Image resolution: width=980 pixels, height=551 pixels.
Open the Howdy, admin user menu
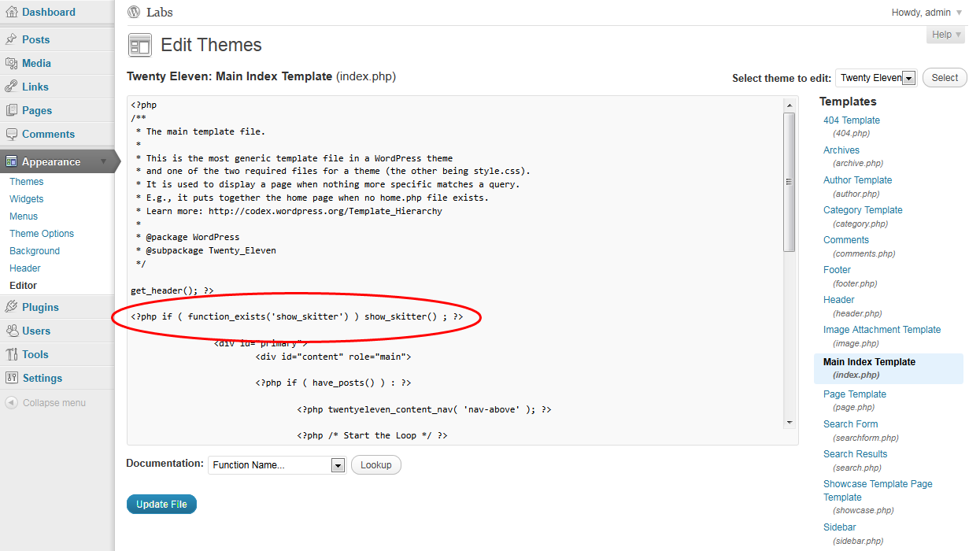click(926, 13)
